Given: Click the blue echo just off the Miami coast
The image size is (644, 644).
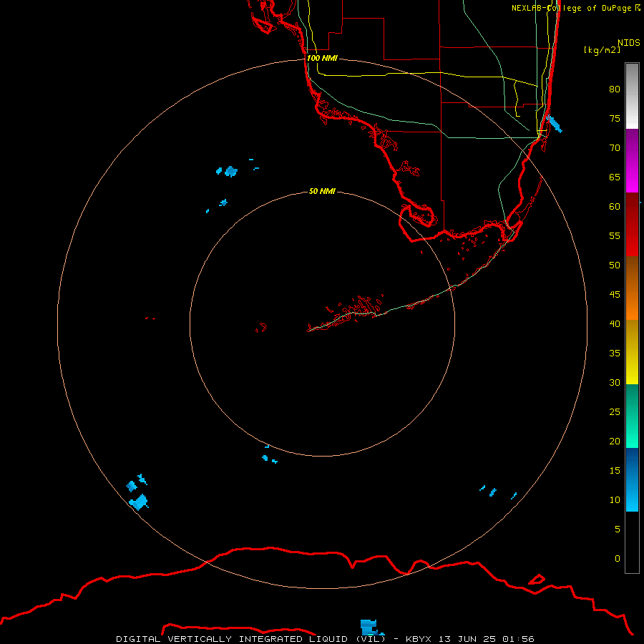Looking at the screenshot, I should (x=555, y=124).
